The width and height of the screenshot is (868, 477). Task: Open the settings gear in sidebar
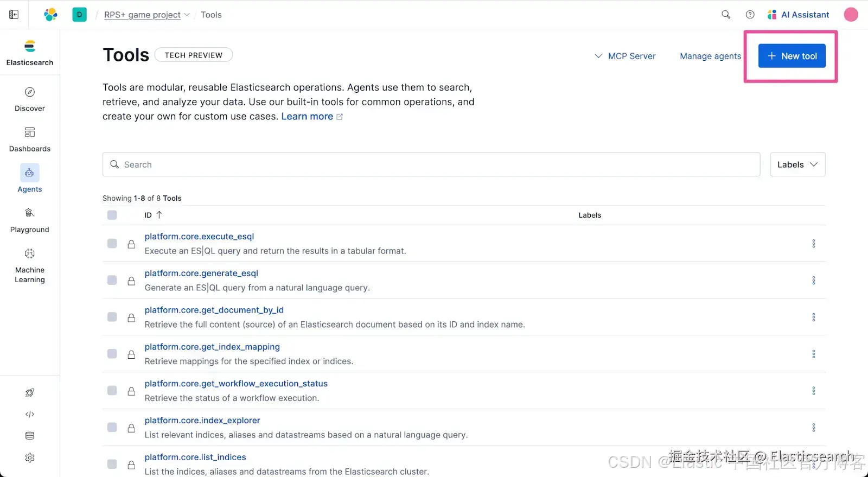click(30, 457)
